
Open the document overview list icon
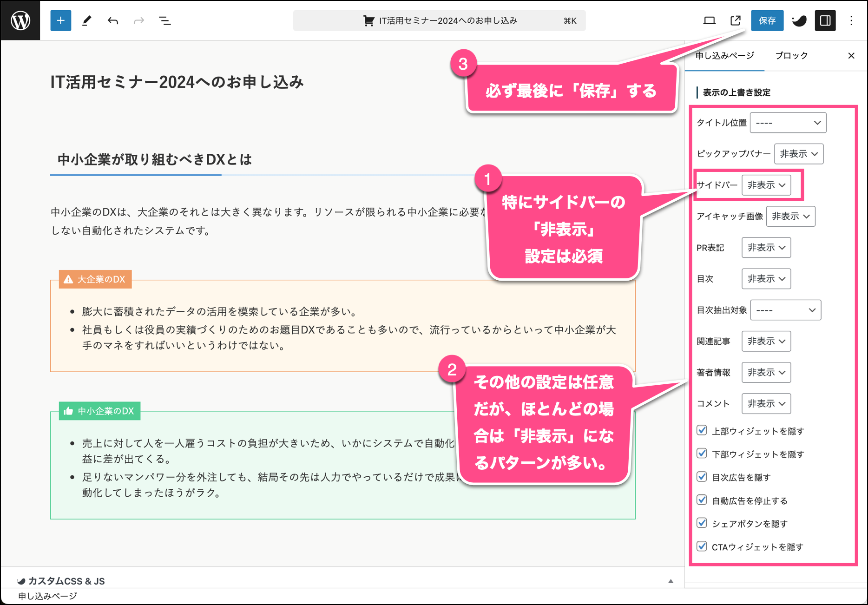tap(164, 20)
